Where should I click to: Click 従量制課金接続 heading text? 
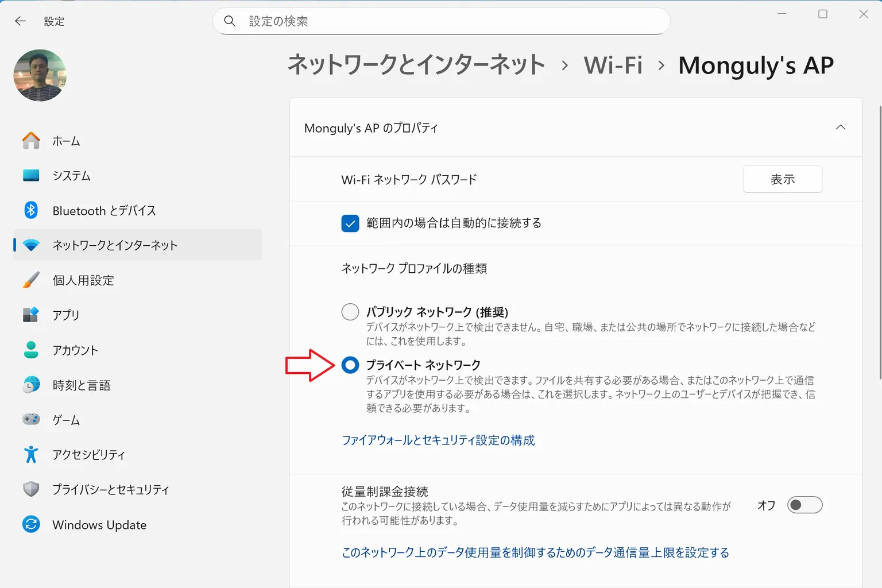[385, 492]
